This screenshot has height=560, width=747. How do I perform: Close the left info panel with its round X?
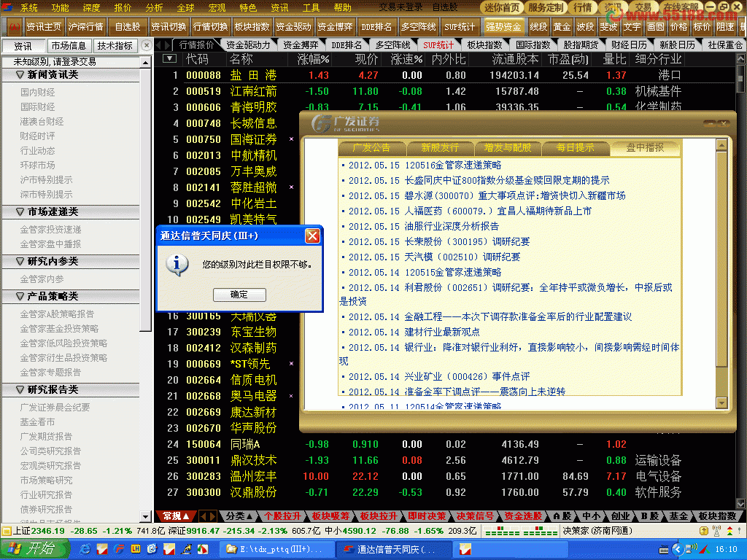[x=147, y=45]
